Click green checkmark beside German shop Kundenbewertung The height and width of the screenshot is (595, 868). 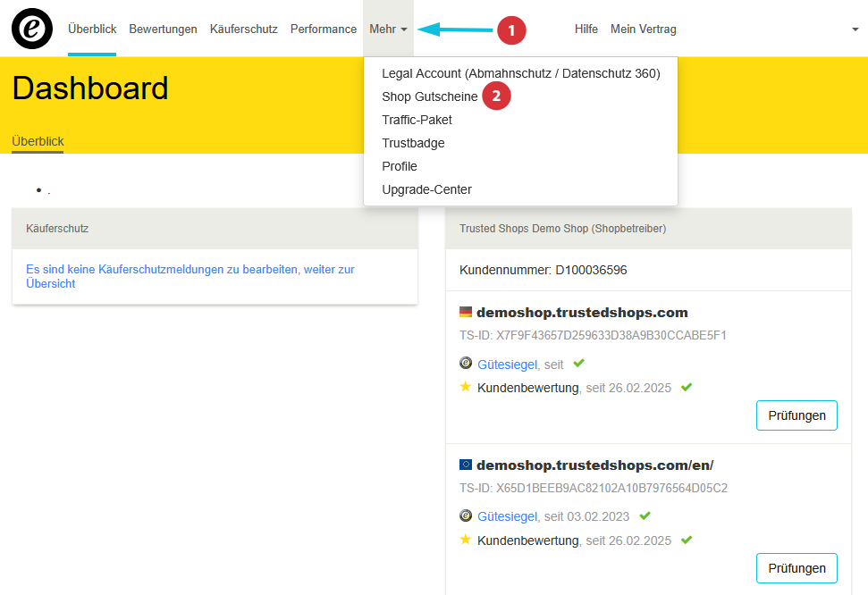click(x=687, y=387)
